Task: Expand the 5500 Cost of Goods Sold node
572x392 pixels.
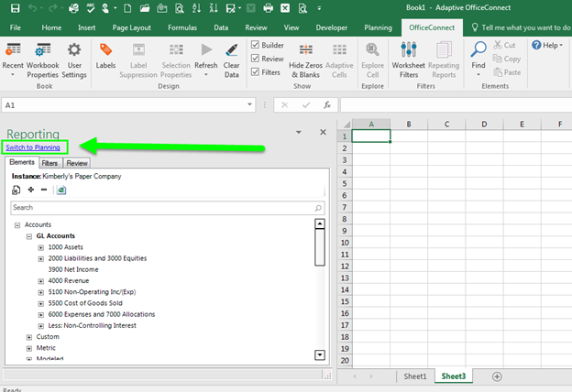Action: pyautogui.click(x=41, y=303)
